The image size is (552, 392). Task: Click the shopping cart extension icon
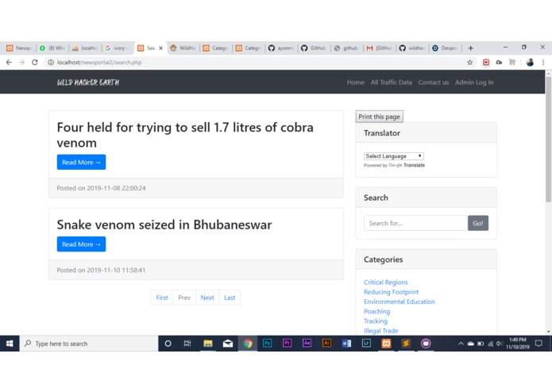(512, 62)
